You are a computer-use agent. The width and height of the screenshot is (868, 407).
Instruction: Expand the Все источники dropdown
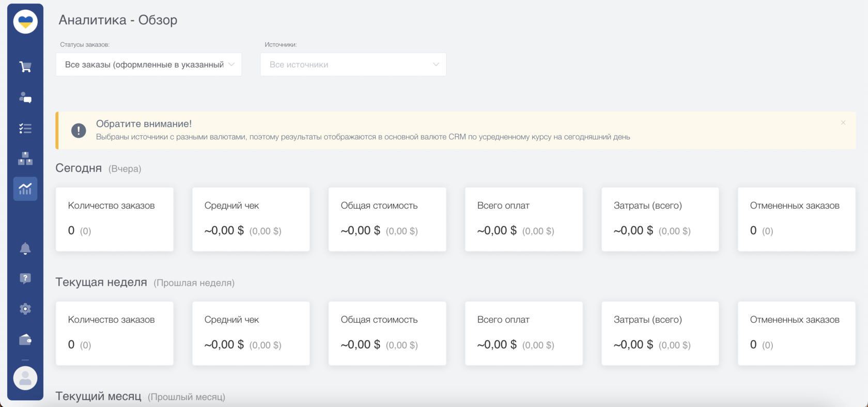(353, 65)
